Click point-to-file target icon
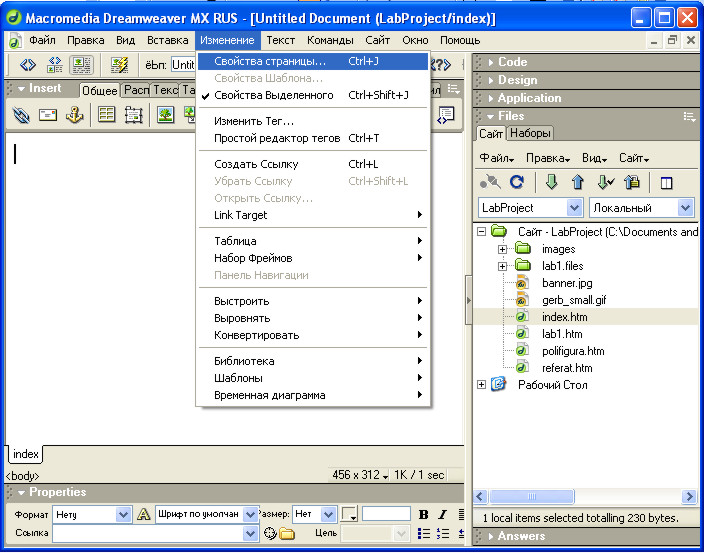The height and width of the screenshot is (553, 704). pyautogui.click(x=269, y=533)
